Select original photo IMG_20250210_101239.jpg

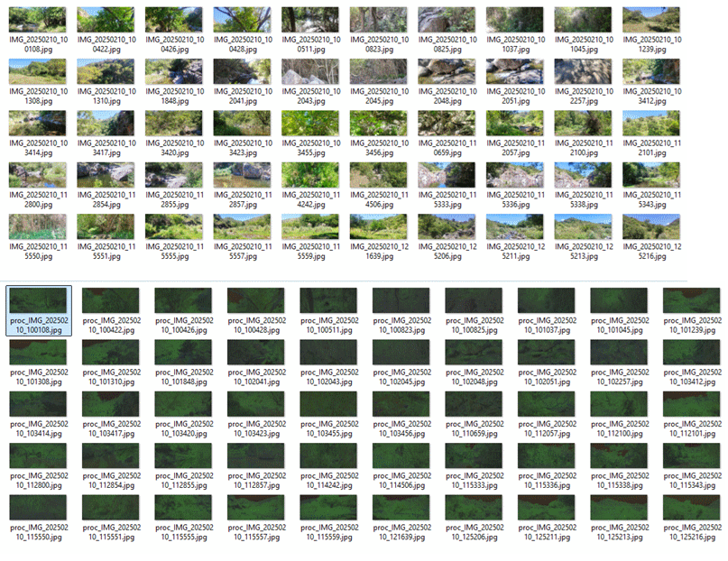click(x=651, y=21)
